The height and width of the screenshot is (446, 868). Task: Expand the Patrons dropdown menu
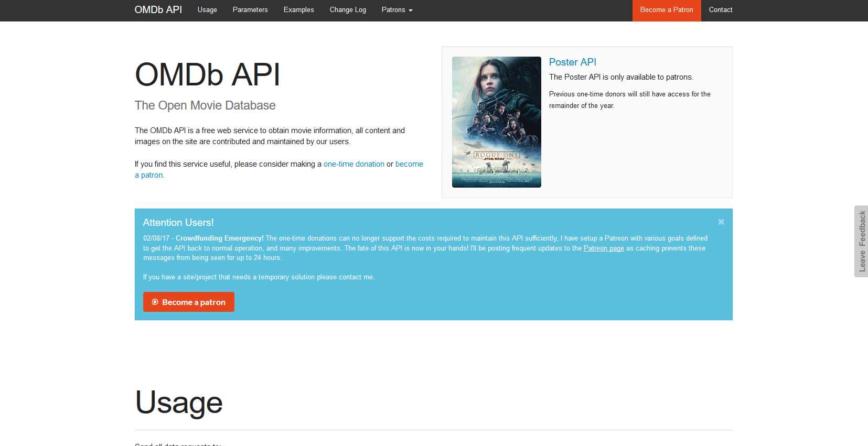(x=397, y=9)
